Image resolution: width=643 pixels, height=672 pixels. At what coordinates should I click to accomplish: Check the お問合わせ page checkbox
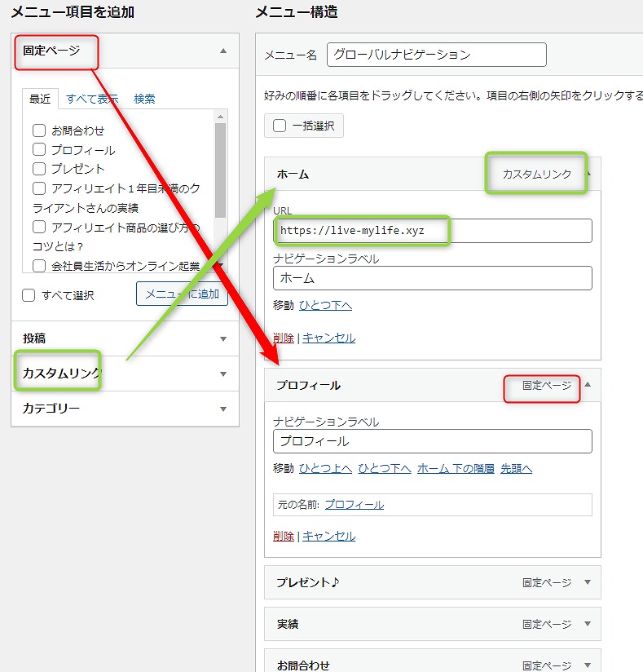(x=39, y=130)
